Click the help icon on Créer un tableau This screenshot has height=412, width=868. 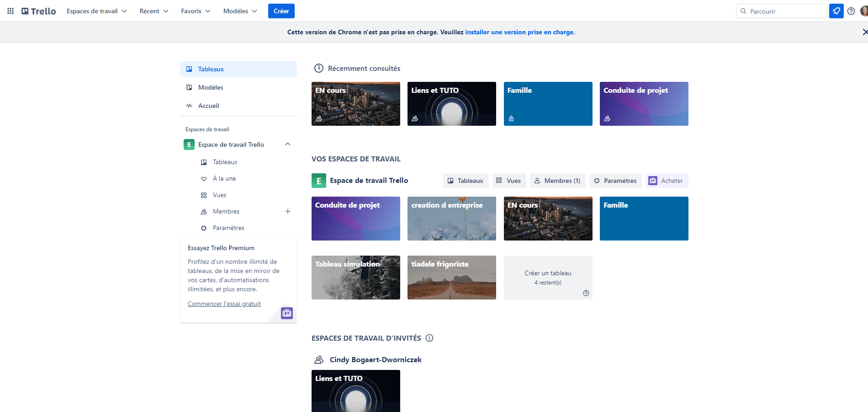[x=586, y=293]
